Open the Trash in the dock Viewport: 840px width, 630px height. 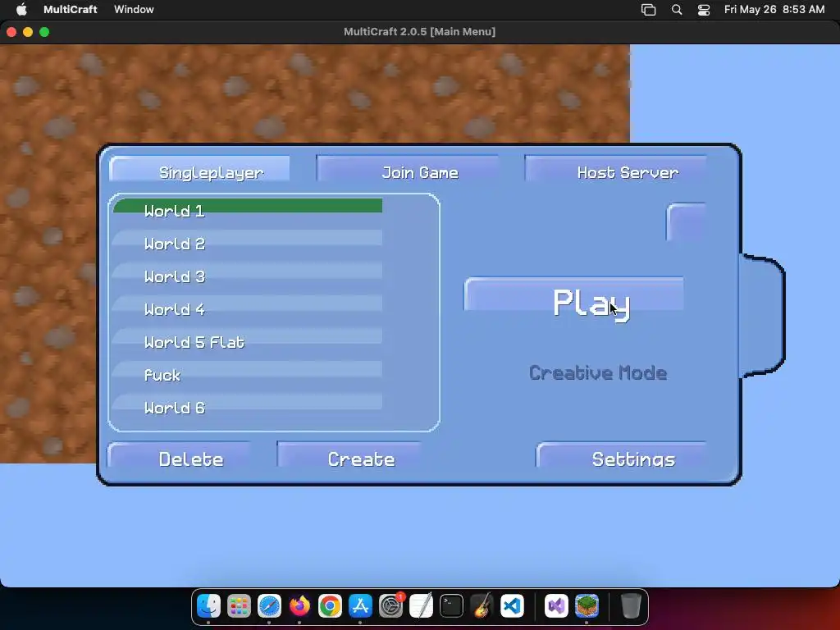point(631,606)
